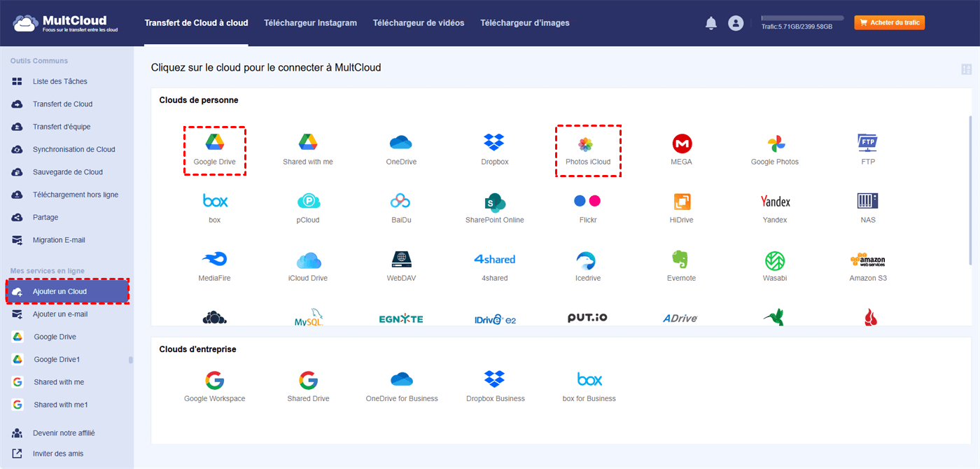
Task: Switch to Téléchargeur Instagram tab
Action: coord(310,23)
